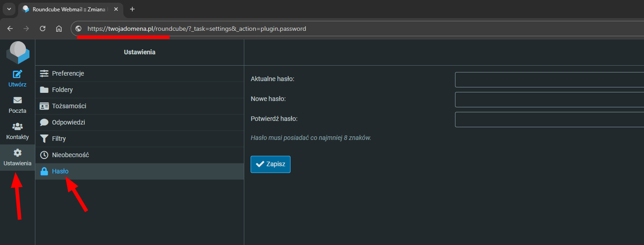The height and width of the screenshot is (245, 644).
Task: Open Preferencje settings section
Action: (x=68, y=73)
